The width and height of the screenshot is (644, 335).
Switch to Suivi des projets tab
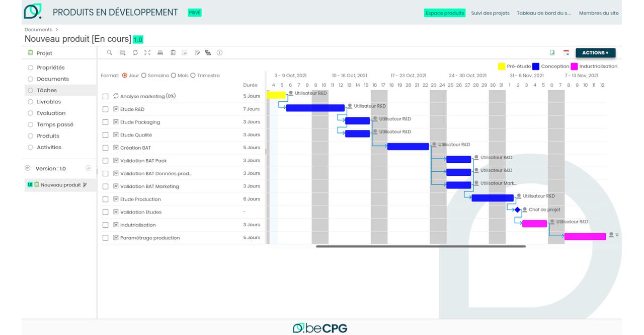pos(490,13)
